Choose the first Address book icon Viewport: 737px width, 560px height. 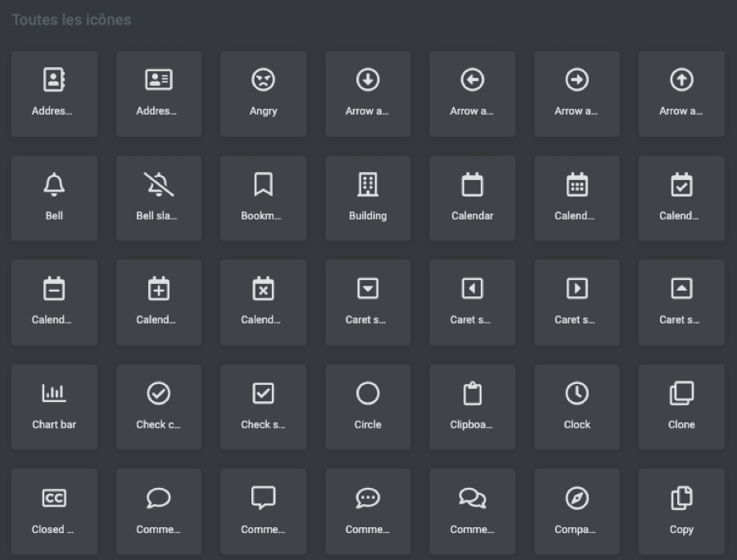pos(54,93)
